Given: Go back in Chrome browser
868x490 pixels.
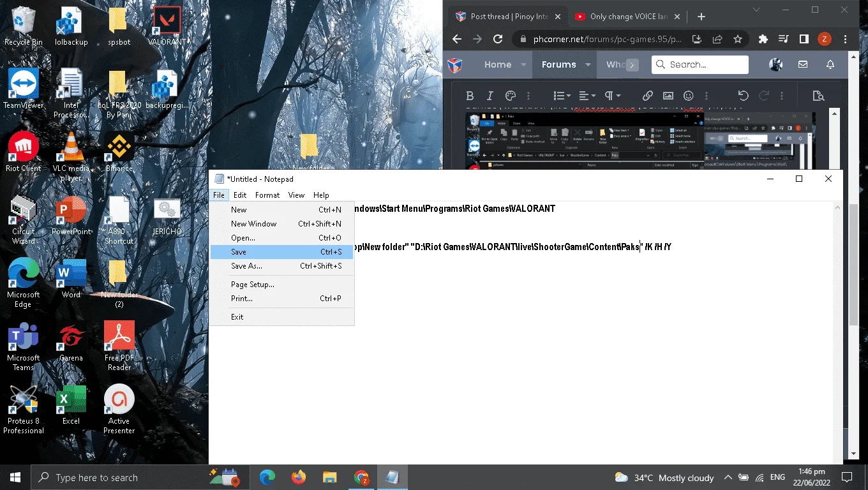Looking at the screenshot, I should (457, 39).
